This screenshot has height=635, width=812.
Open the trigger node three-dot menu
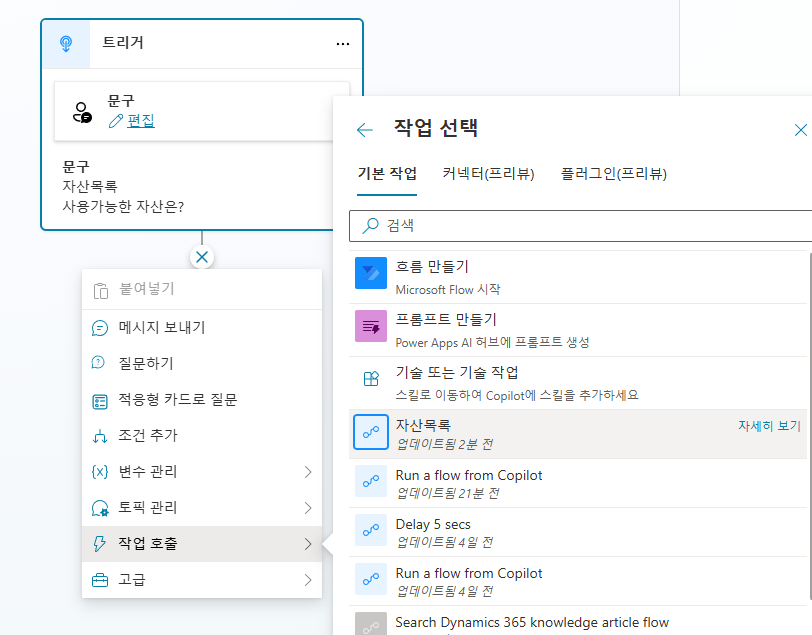pos(343,44)
